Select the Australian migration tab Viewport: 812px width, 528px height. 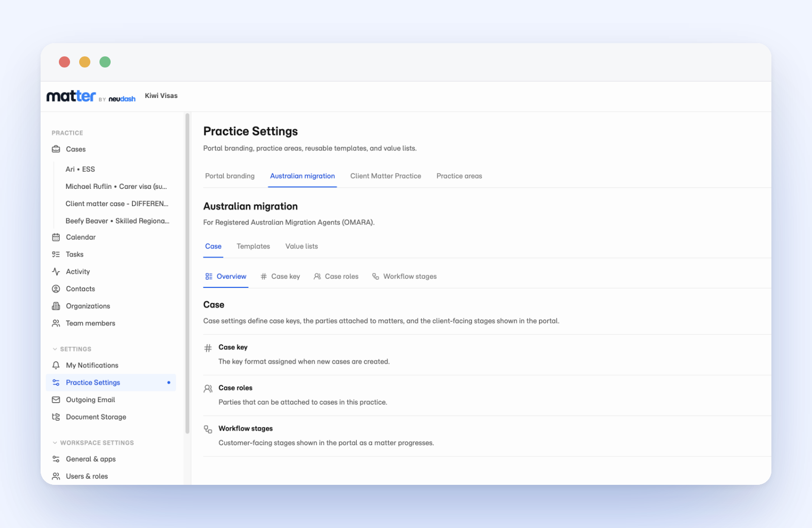302,176
